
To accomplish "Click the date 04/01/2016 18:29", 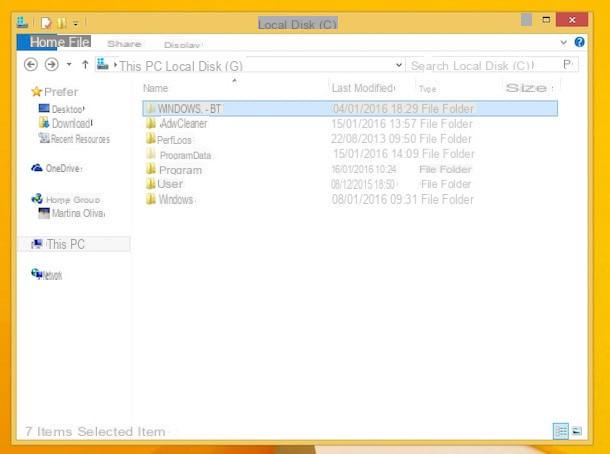I will tap(375, 109).
